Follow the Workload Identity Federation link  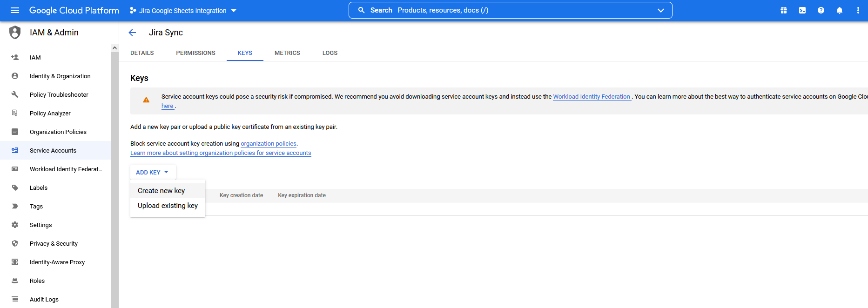(x=591, y=97)
